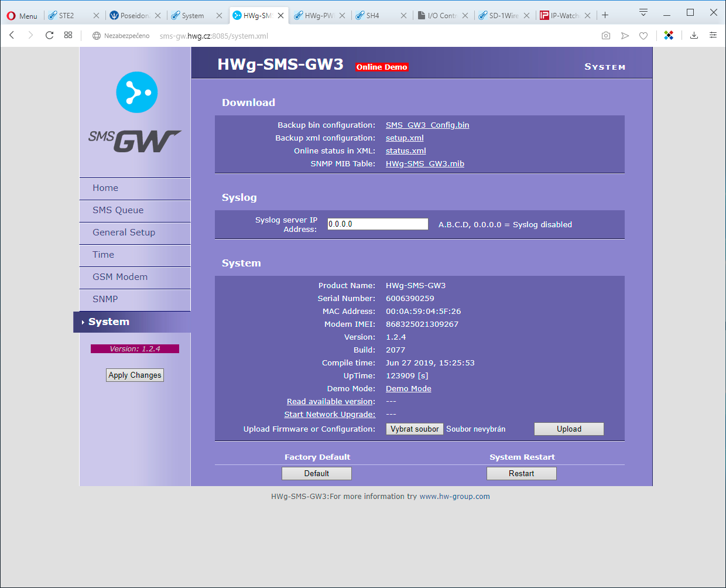Viewport: 726px width, 588px height.
Task: Select the System item in sidebar
Action: [132, 322]
